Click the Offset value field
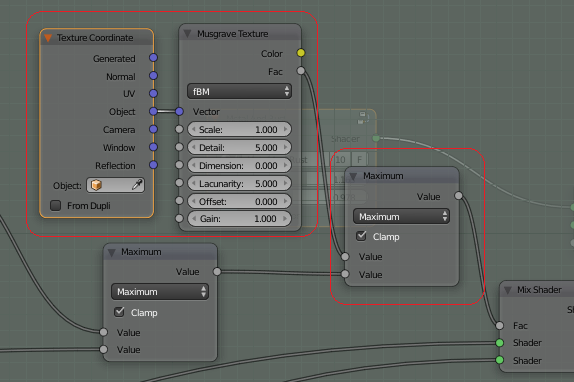 tap(239, 201)
